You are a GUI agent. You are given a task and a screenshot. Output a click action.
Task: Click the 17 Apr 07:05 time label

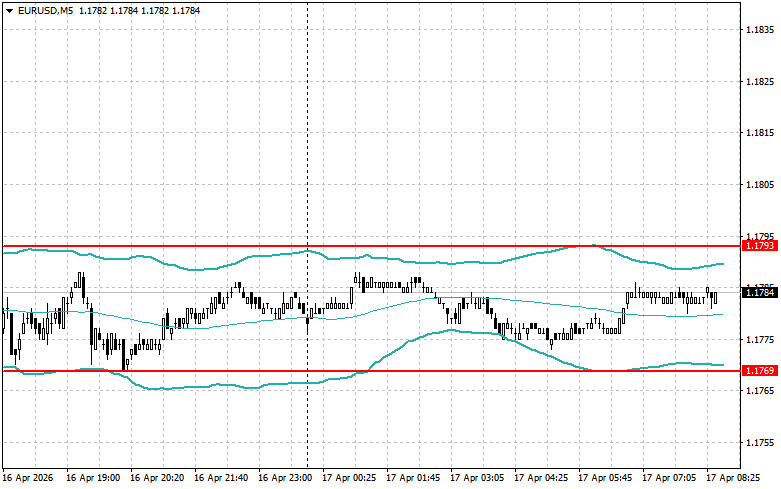(669, 478)
